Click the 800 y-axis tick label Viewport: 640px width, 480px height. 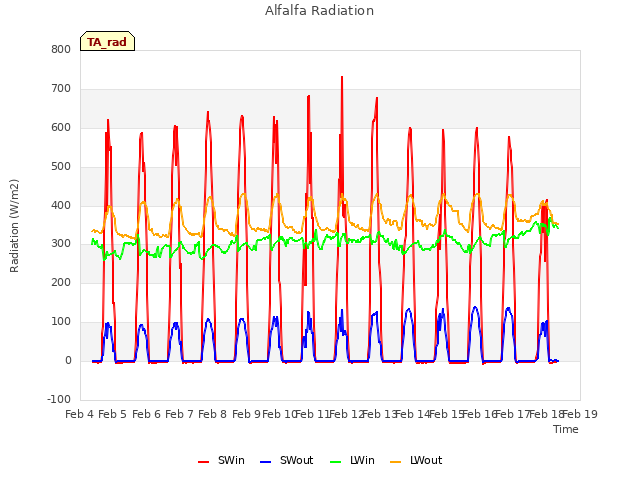pos(61,50)
